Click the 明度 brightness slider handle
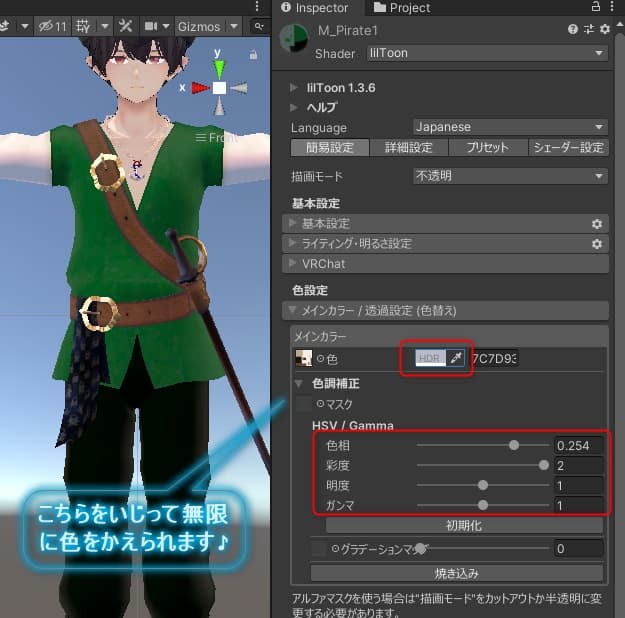This screenshot has height=618, width=625. 483,485
